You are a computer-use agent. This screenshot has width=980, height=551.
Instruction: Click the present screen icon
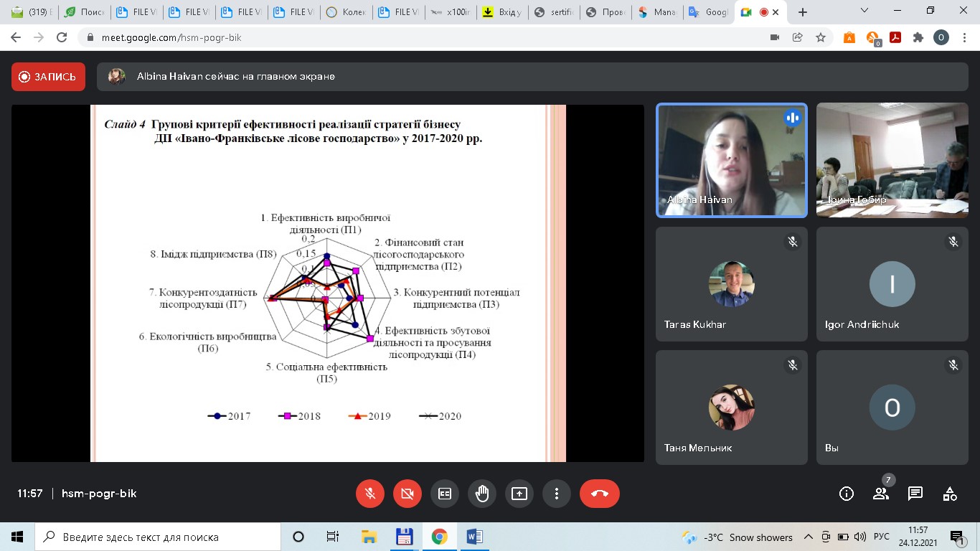pyautogui.click(x=519, y=494)
